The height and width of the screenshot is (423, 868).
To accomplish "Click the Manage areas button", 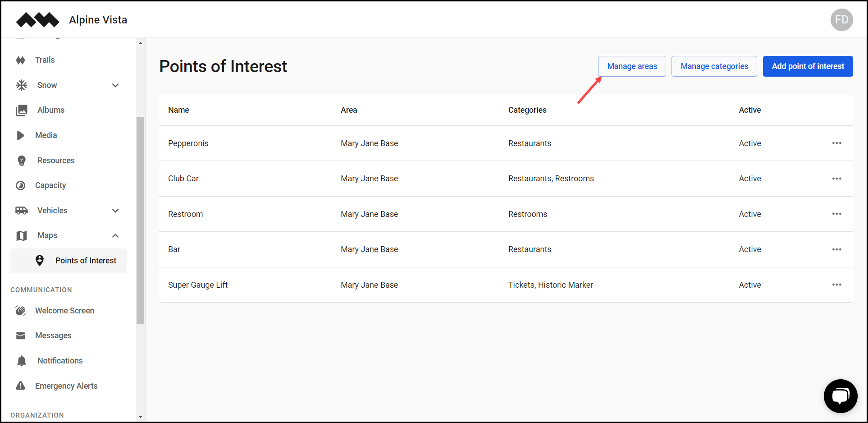I will tap(632, 66).
